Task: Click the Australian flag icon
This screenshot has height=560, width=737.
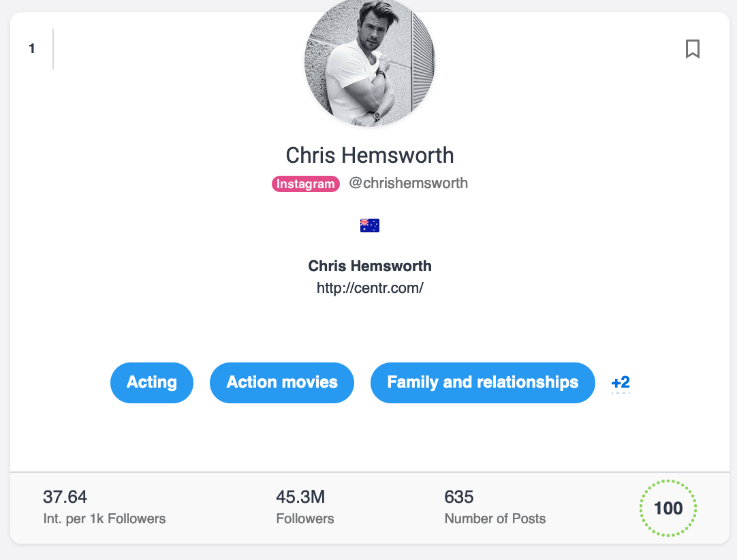Action: pyautogui.click(x=369, y=225)
